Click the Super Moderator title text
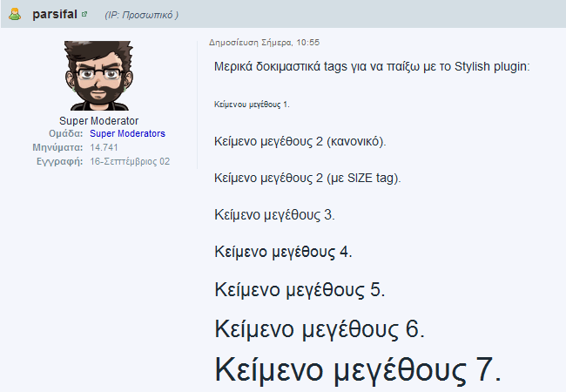The width and height of the screenshot is (566, 392). tap(99, 120)
